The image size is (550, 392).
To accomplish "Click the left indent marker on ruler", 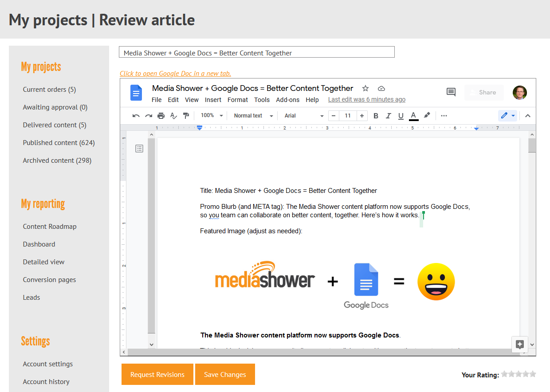I will 200,128.
